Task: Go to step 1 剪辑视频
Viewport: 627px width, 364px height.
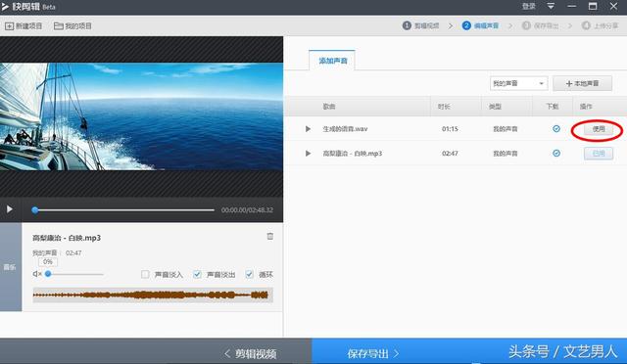Action: point(420,25)
